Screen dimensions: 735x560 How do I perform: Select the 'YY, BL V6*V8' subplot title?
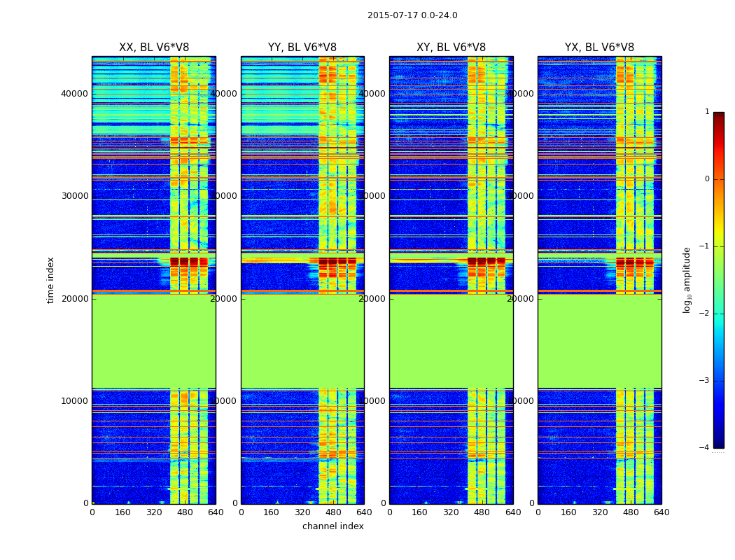(302, 48)
